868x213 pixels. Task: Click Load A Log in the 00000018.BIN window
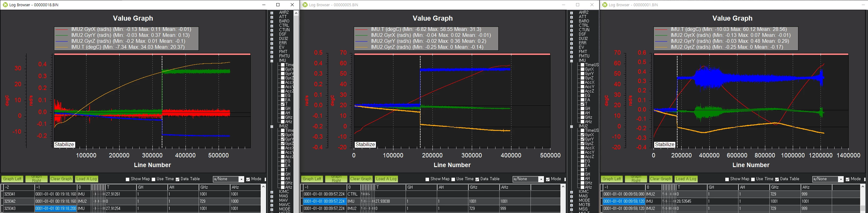(x=86, y=179)
